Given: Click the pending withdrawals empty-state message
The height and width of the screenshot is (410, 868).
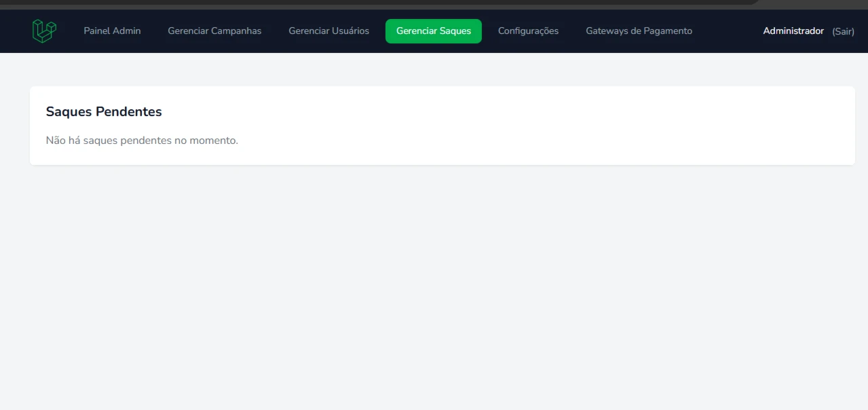Looking at the screenshot, I should point(141,140).
